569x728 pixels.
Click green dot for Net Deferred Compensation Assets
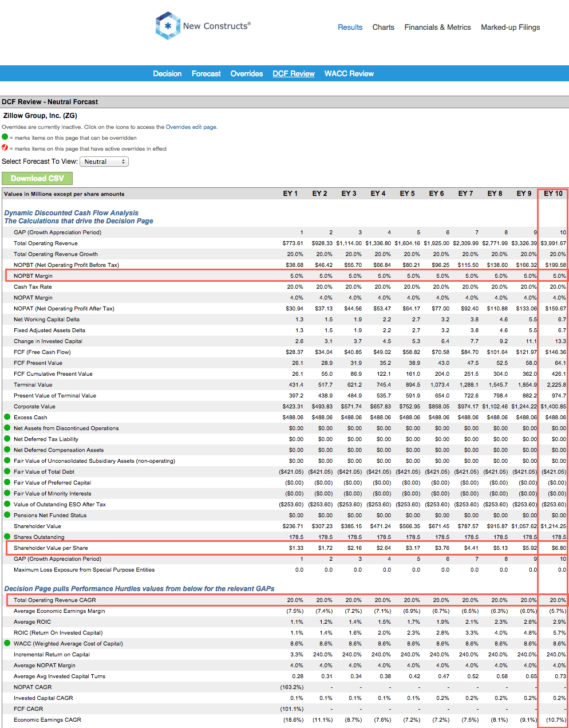[x=7, y=450]
